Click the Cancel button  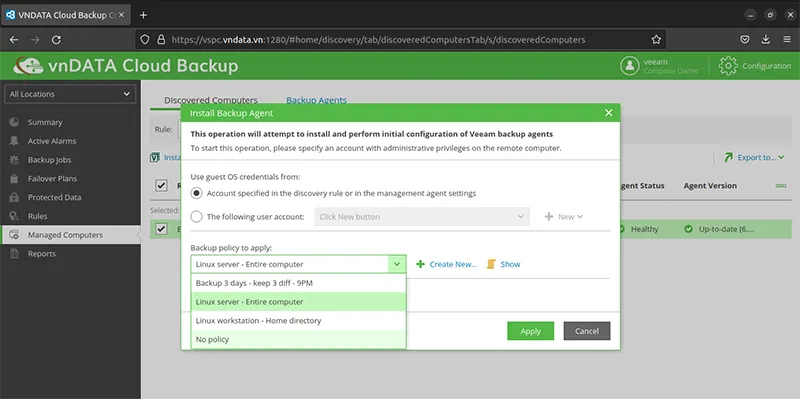[587, 331]
